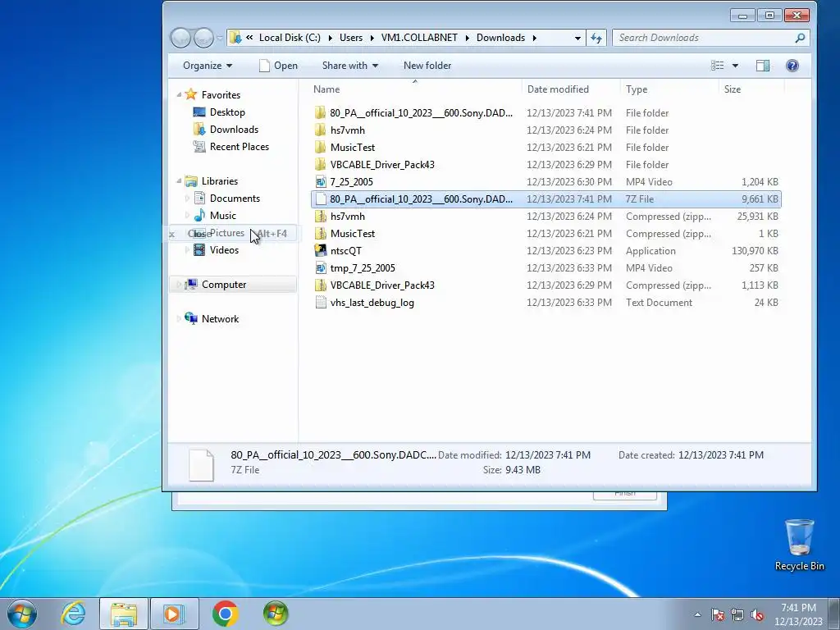The image size is (840, 630).
Task: Collapse the Favorites group
Action: 179,95
